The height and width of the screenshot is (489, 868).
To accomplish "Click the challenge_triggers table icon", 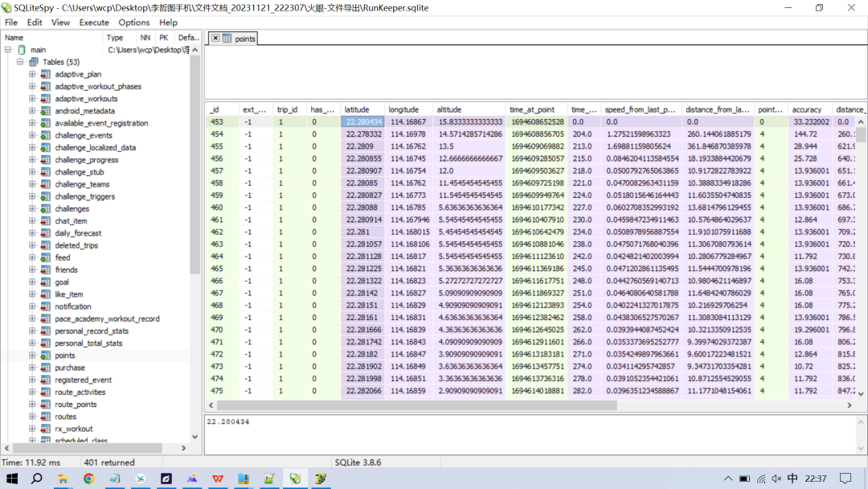I will click(x=45, y=196).
